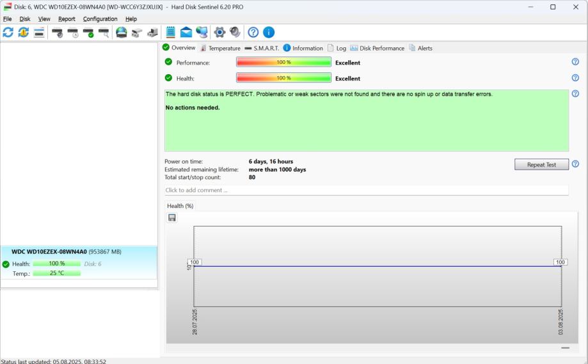This screenshot has width=588, height=364.
Task: Open the Report menu
Action: [x=67, y=19]
